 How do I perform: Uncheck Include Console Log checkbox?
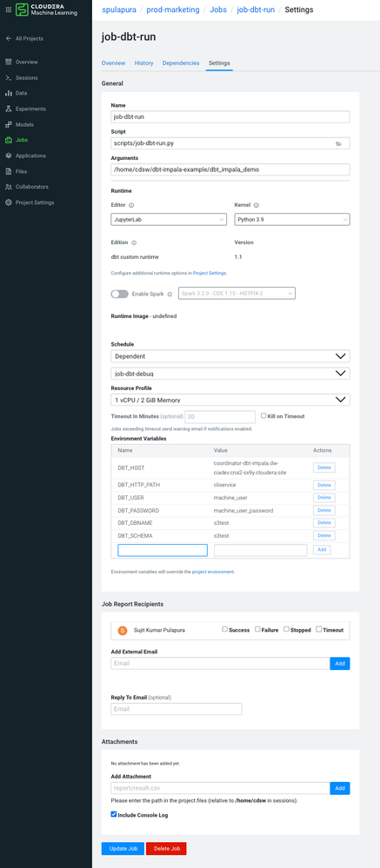point(114,814)
